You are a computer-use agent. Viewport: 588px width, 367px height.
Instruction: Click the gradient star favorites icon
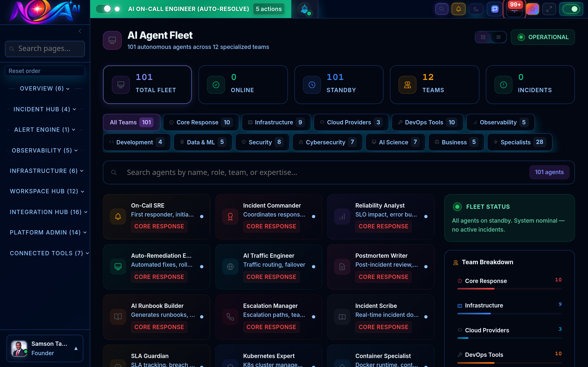(x=533, y=9)
